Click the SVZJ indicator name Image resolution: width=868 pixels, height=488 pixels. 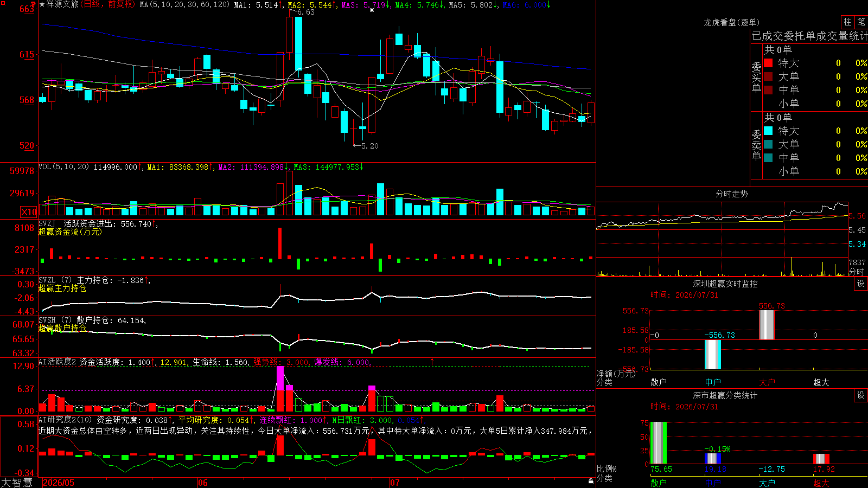point(47,223)
